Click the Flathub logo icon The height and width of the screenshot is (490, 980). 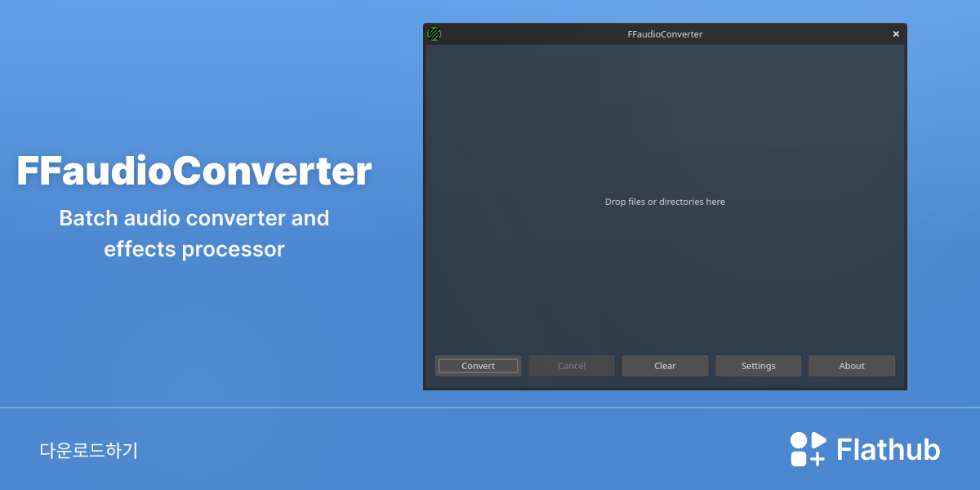808,449
